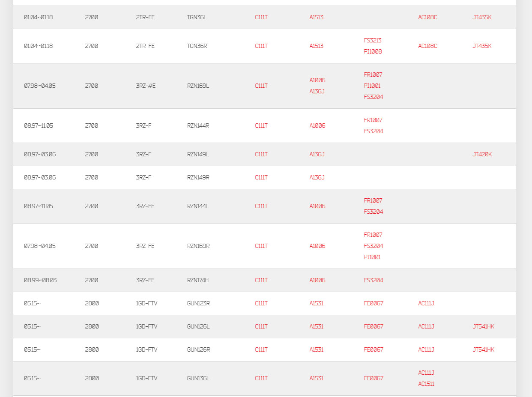Click JT541HK link in GUN126L row
The image size is (532, 397).
click(x=483, y=326)
